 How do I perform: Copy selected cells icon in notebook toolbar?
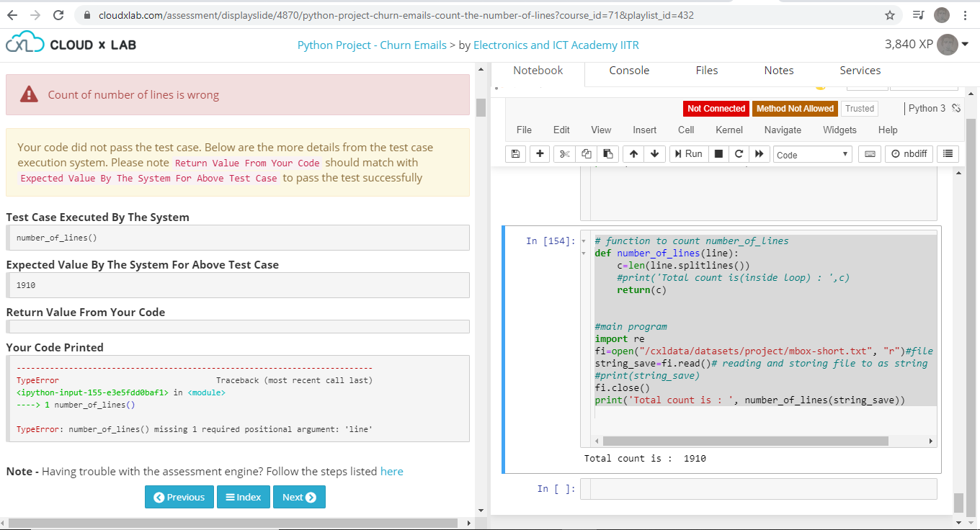tap(587, 154)
